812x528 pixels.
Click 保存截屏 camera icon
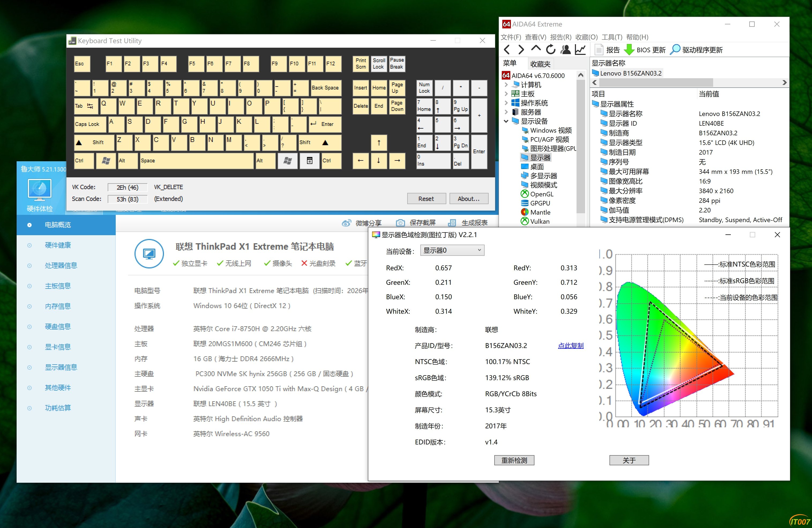(400, 223)
